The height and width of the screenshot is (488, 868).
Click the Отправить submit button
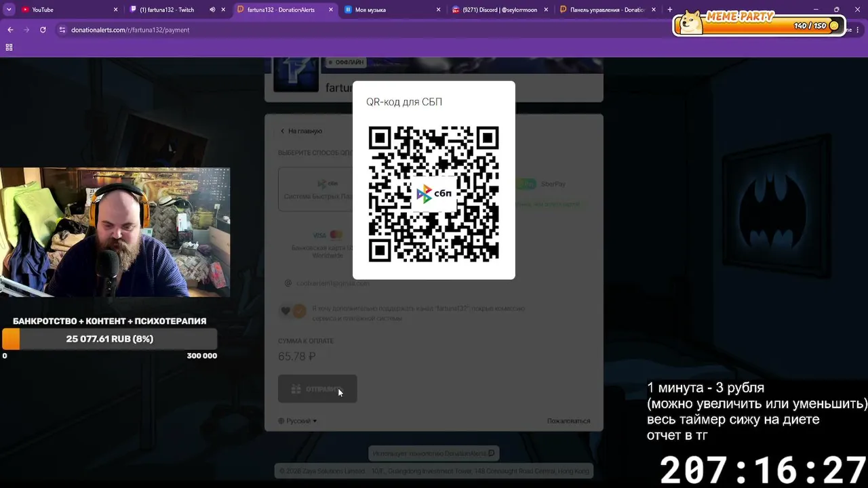[317, 389]
